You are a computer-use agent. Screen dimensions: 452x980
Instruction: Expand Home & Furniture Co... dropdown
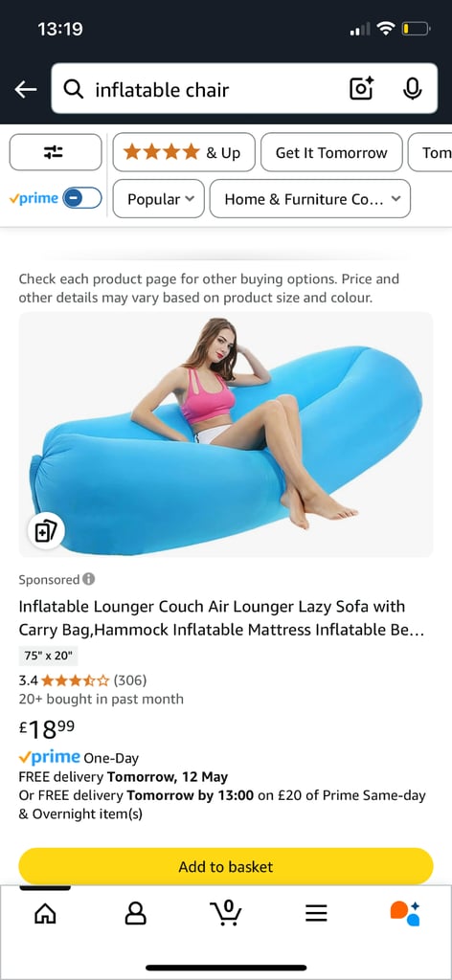310,199
